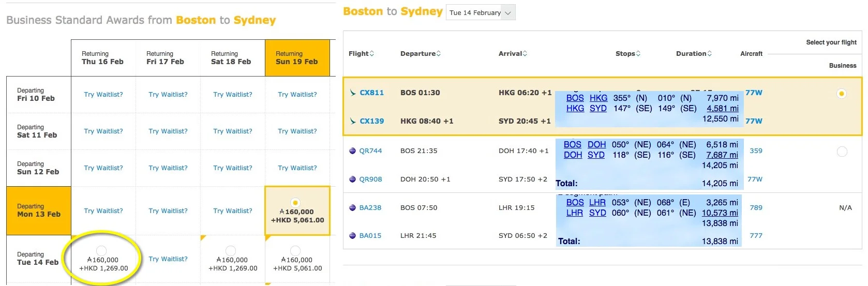Click the Cathay Pacific logo beside CX139
Image resolution: width=868 pixels, height=286 pixels.
(353, 121)
